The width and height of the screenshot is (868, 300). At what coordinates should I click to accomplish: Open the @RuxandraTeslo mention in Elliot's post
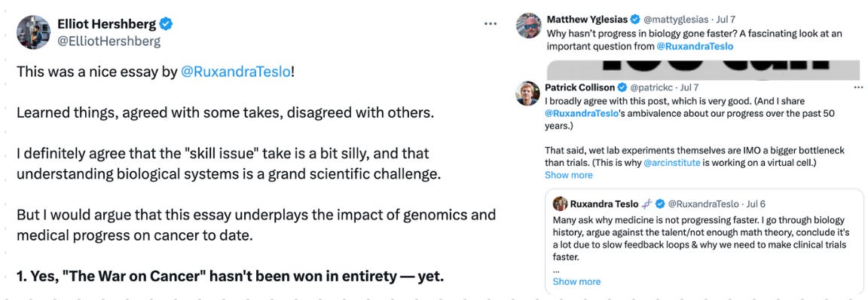[x=235, y=72]
